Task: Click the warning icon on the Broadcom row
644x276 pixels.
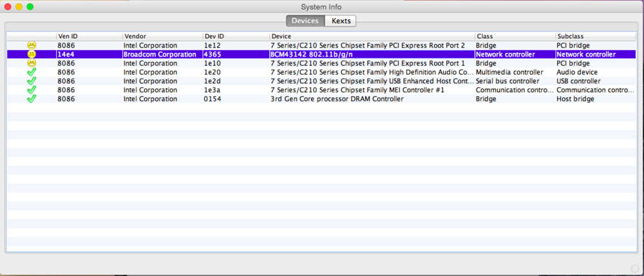Action: tap(32, 55)
